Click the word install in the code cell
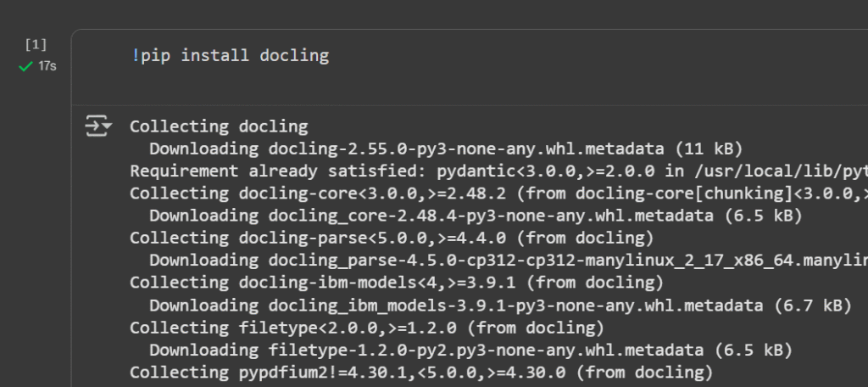The height and width of the screenshot is (387, 868). click(x=214, y=56)
